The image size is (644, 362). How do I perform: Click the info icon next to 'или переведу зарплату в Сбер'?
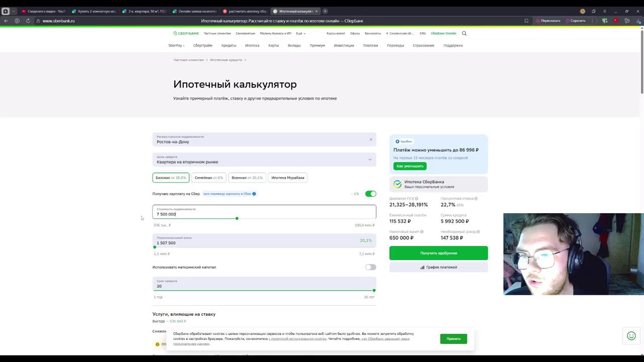pyautogui.click(x=254, y=194)
